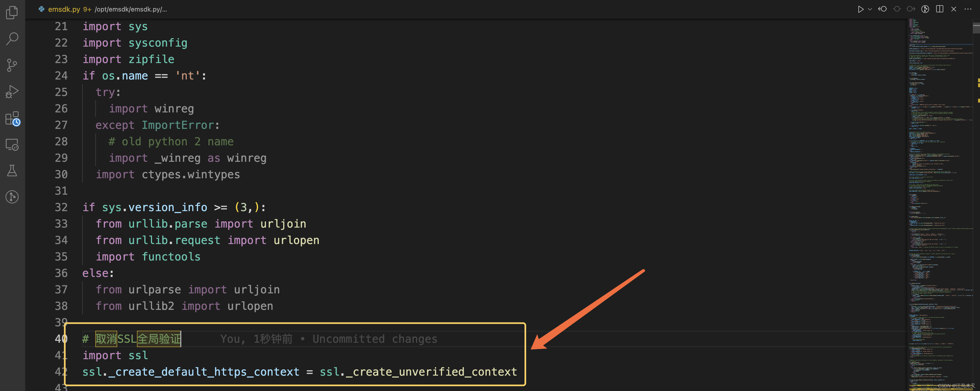Open the Source Control view
980x391 pixels.
click(x=12, y=65)
